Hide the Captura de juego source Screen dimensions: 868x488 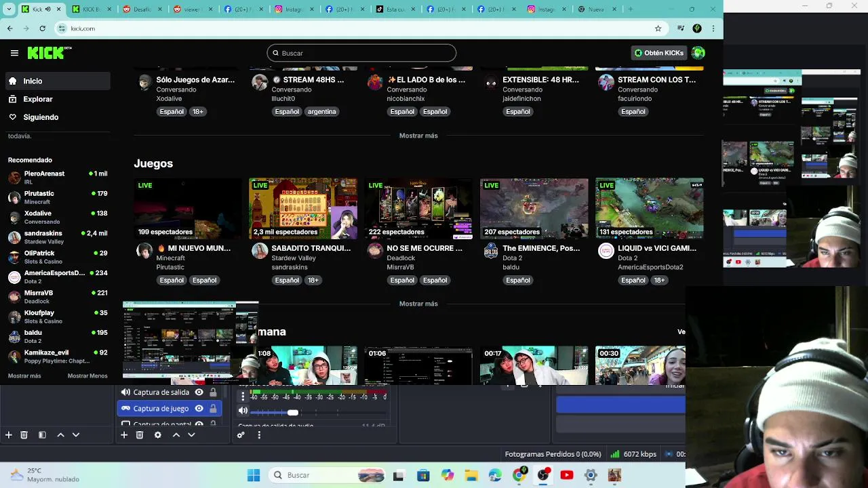[x=199, y=409]
